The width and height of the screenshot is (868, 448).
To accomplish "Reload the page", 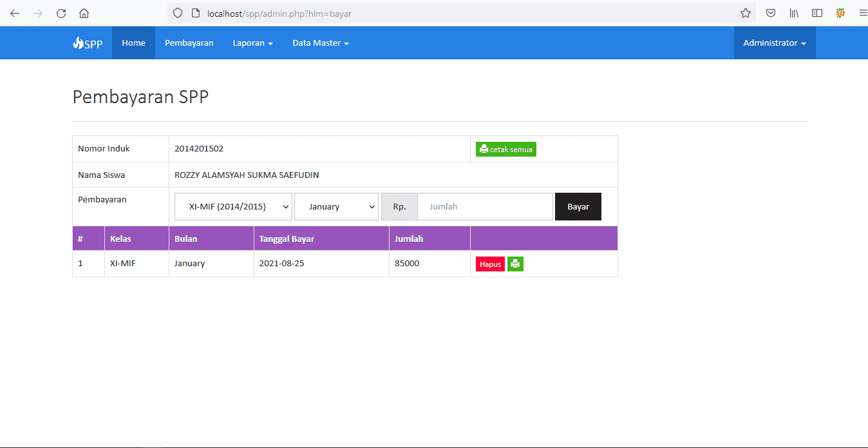I will click(x=61, y=13).
